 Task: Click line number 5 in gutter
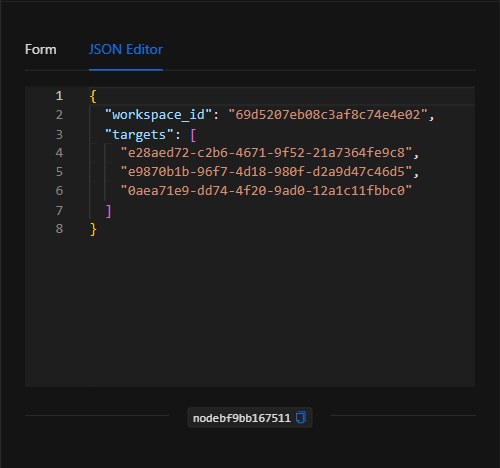(x=59, y=172)
